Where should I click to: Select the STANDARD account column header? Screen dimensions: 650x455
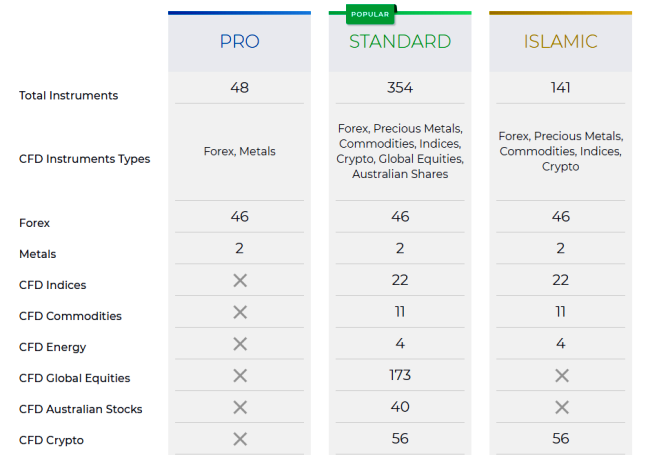(400, 42)
